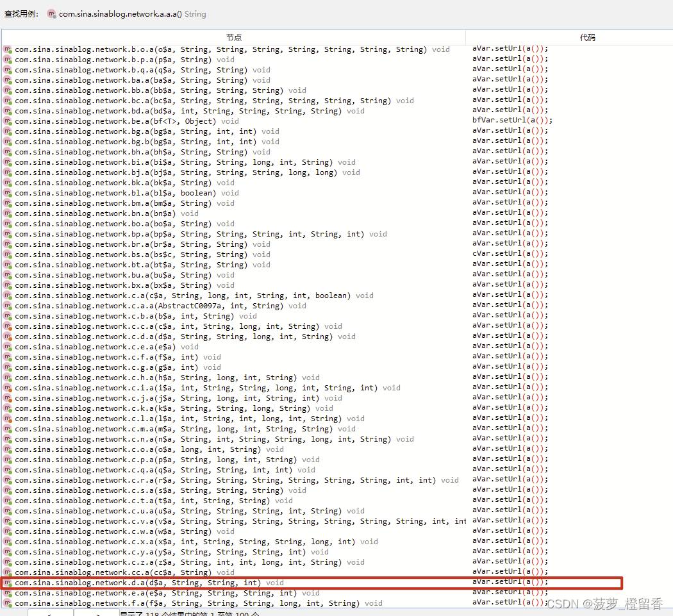
Task: Click method icon of network.c.i.a(i$a row
Action: [8, 388]
